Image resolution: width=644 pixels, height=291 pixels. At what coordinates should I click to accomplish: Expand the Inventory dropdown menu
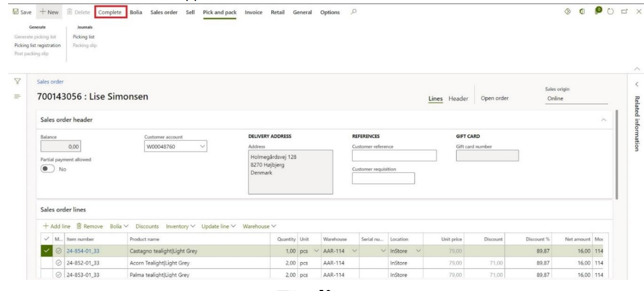click(x=182, y=226)
